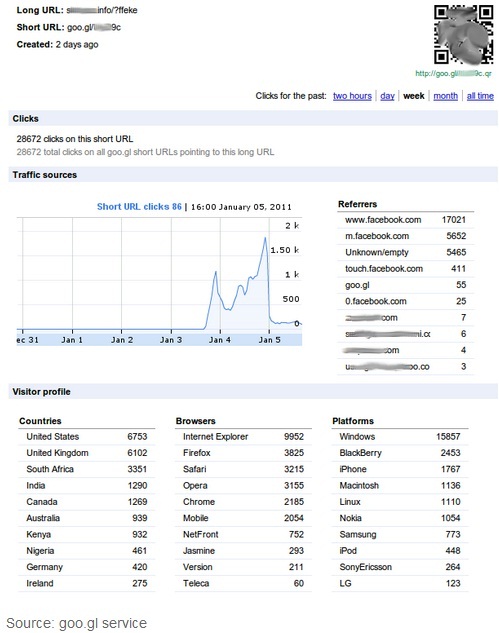The width and height of the screenshot is (499, 633).
Task: Select Opera in Browsers list
Action: 243,486
